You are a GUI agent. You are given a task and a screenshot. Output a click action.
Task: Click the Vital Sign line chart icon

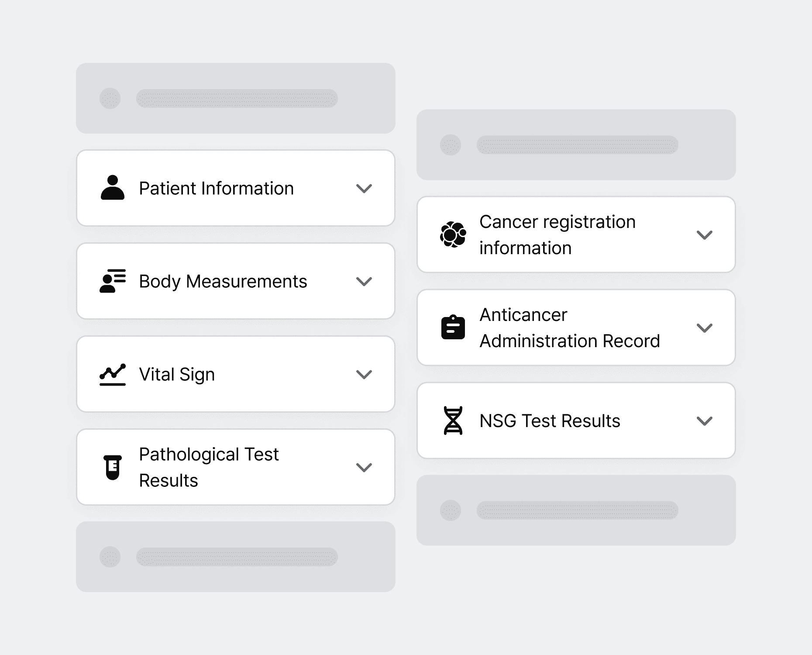(113, 374)
